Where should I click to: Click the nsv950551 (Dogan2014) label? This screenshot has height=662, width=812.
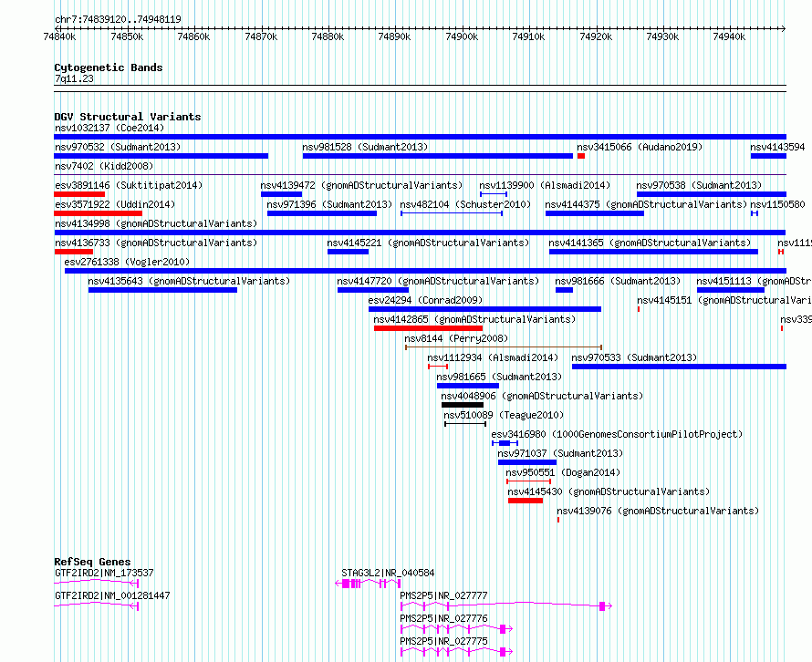(563, 472)
